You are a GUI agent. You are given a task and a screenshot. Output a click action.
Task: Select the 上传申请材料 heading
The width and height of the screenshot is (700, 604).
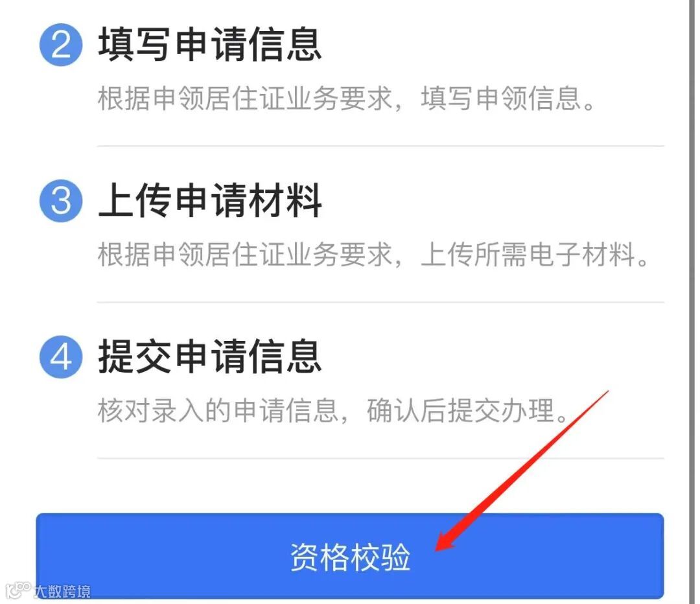(x=210, y=200)
